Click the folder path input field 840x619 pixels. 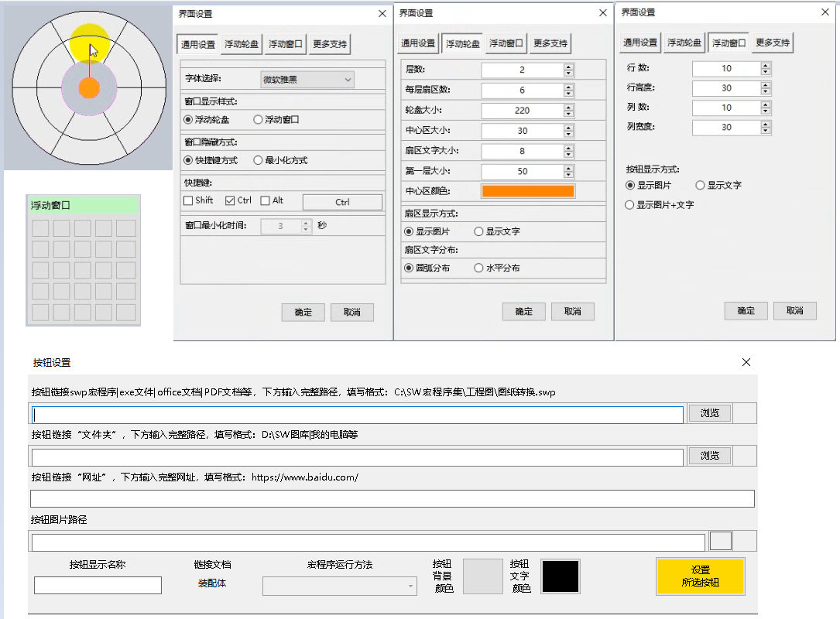pos(358,457)
